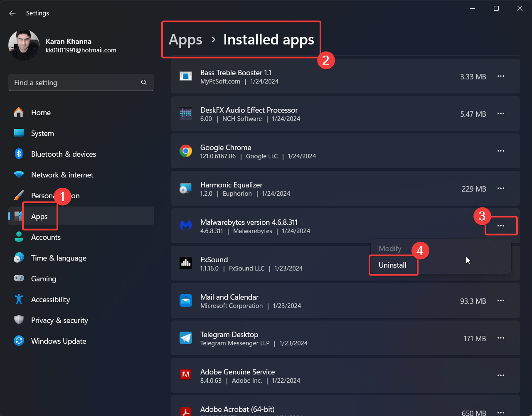Open more options for Bass Treble Booster
The height and width of the screenshot is (416, 532).
[x=501, y=76]
